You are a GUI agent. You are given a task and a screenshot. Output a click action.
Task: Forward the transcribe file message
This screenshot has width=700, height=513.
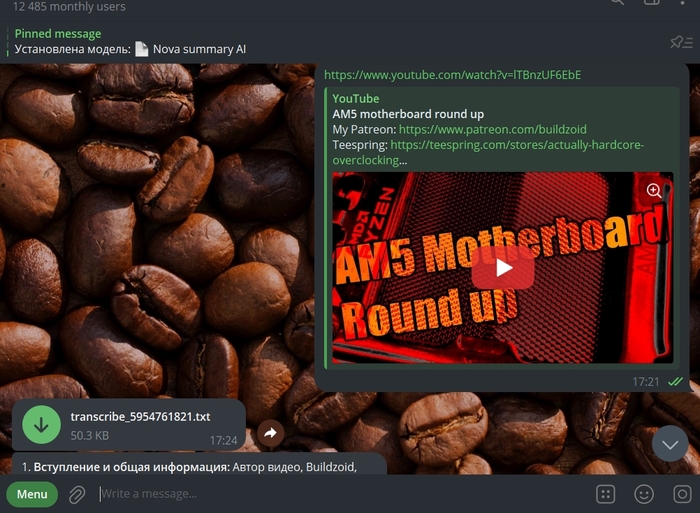[271, 433]
